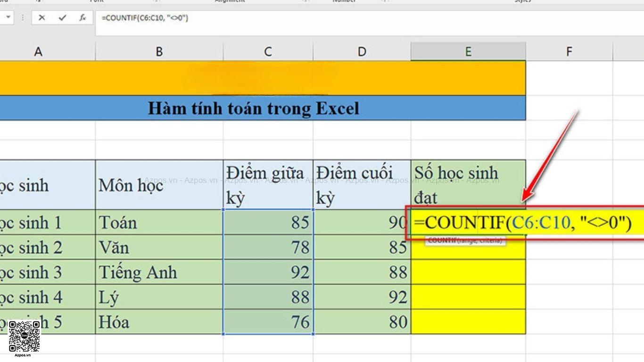Select column C header
Image resolution: width=644 pixels, height=362 pixels.
(268, 51)
